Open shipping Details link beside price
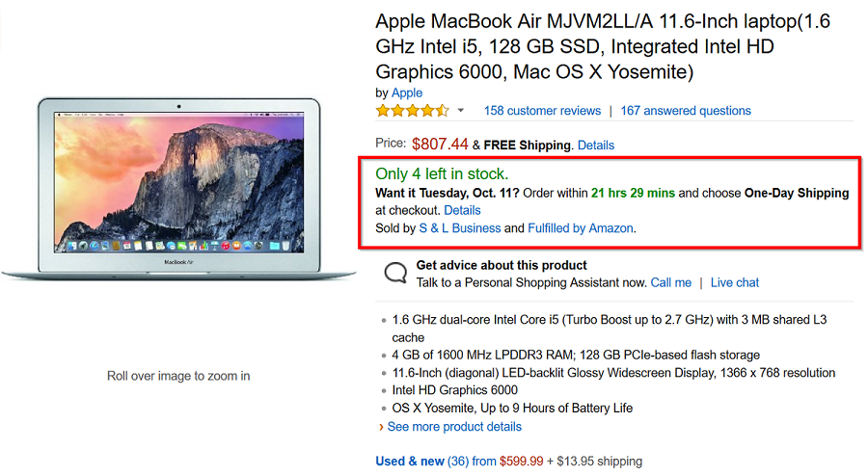The height and width of the screenshot is (476, 868). 596,145
